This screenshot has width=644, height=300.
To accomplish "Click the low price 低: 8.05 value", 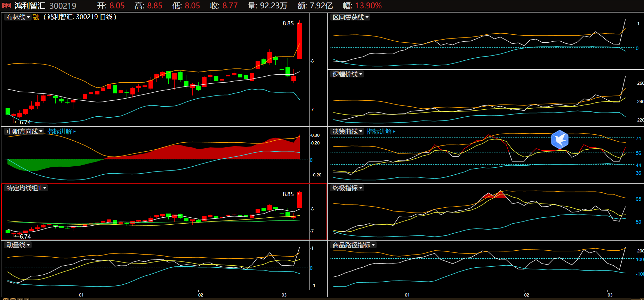I will [x=192, y=6].
